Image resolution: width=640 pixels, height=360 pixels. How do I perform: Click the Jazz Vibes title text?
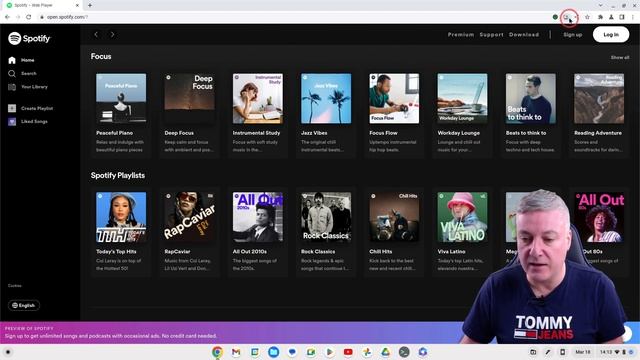point(314,133)
